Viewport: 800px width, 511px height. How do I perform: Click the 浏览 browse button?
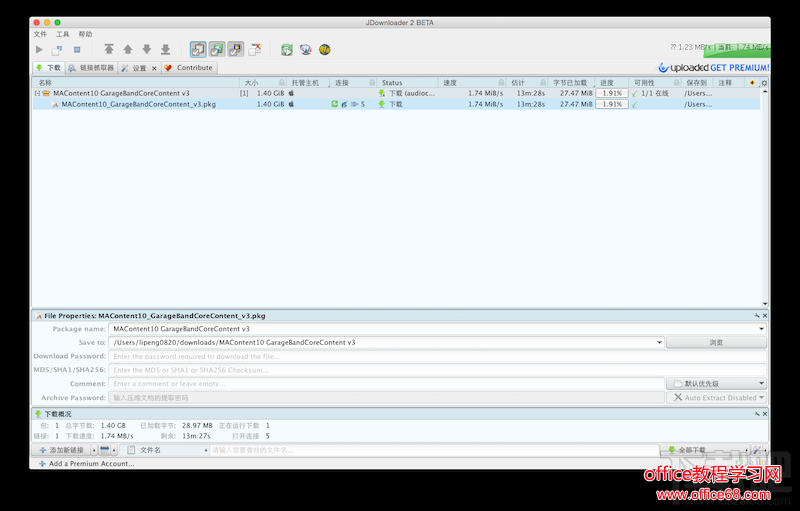[x=716, y=343]
